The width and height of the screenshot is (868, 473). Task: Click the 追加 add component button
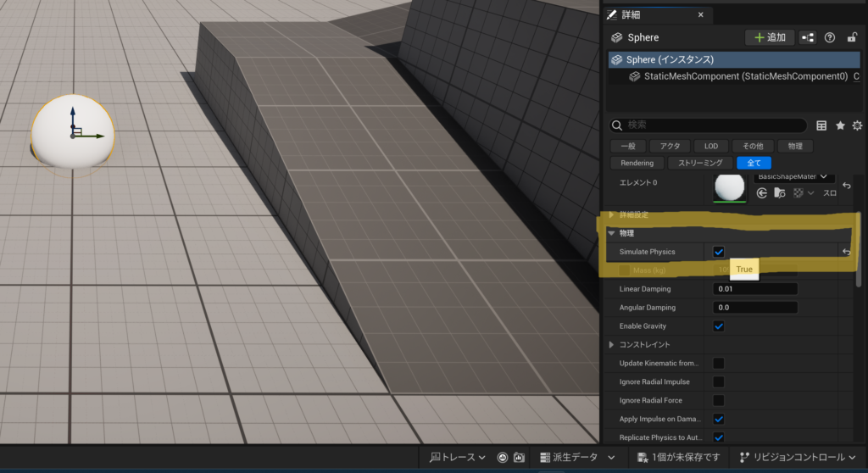tap(769, 37)
